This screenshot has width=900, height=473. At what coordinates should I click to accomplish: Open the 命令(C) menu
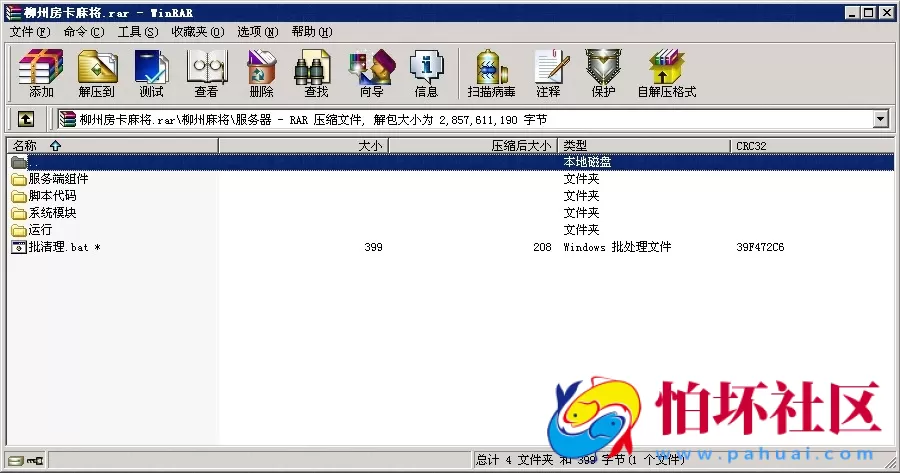(84, 32)
